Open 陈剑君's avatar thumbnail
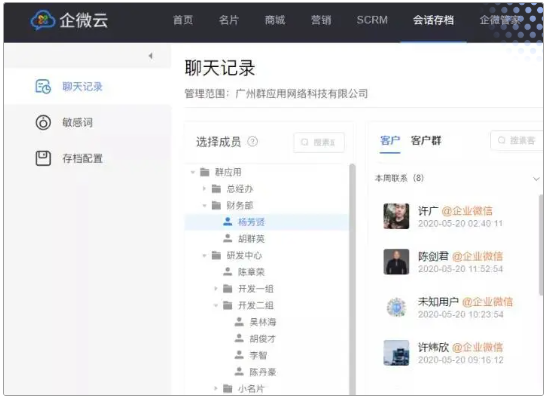 pyautogui.click(x=396, y=262)
